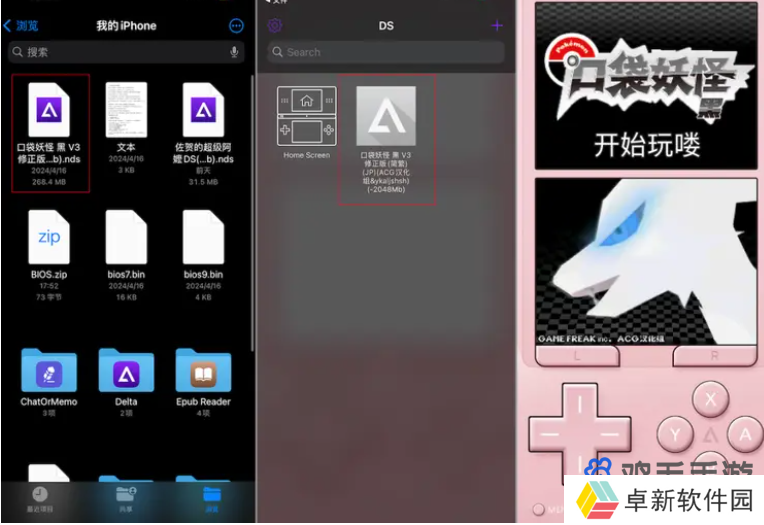Open the 文本 document thumbnail

[x=126, y=110]
